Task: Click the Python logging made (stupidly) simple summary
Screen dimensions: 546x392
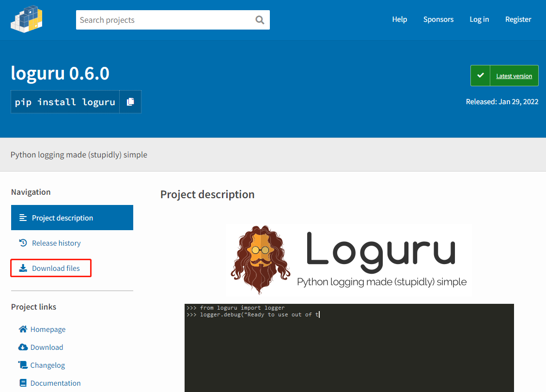Action: coord(79,155)
